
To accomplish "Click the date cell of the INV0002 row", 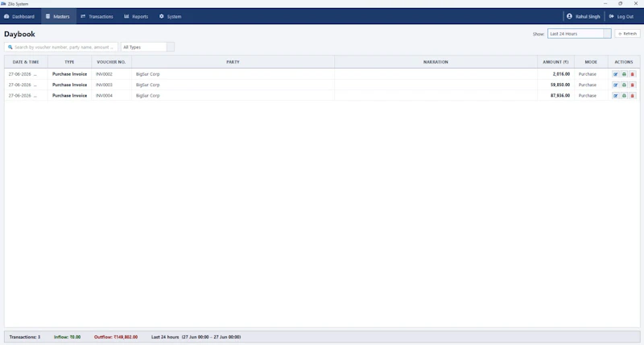I will [x=26, y=74].
